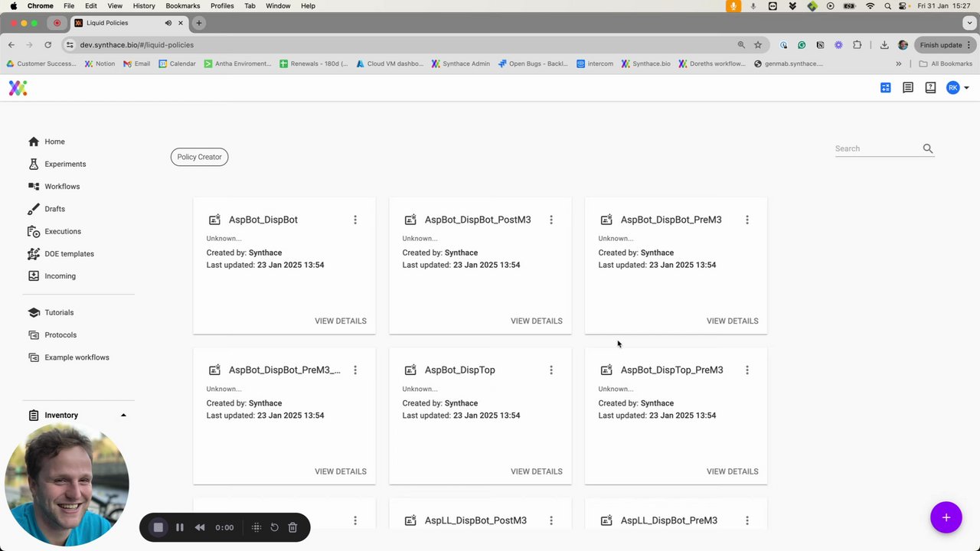Open more options for AspBot_DispTop_PreM3 card
This screenshot has height=551, width=980.
point(747,370)
